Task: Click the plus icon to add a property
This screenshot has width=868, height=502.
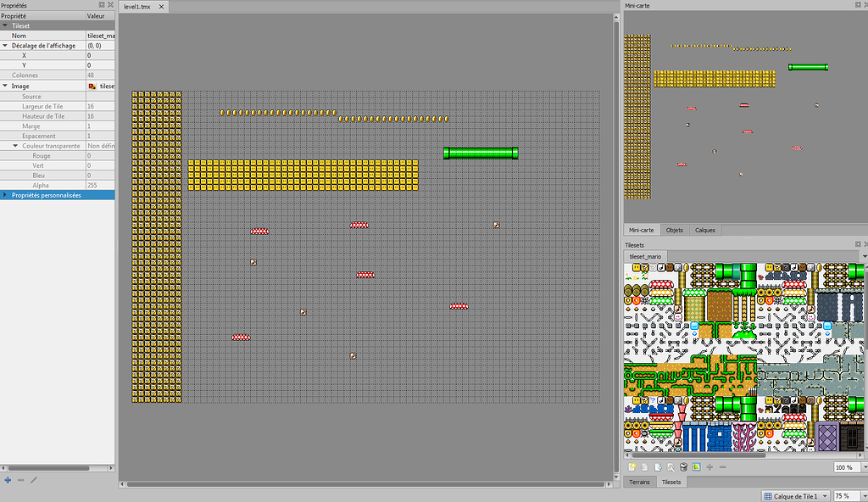Action: click(x=8, y=480)
